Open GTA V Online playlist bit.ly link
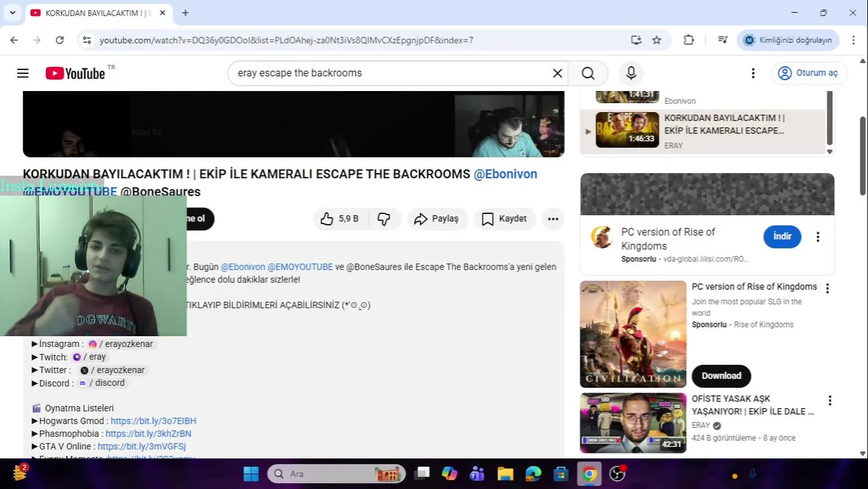Viewport: 868px width, 489px height. pos(141,447)
